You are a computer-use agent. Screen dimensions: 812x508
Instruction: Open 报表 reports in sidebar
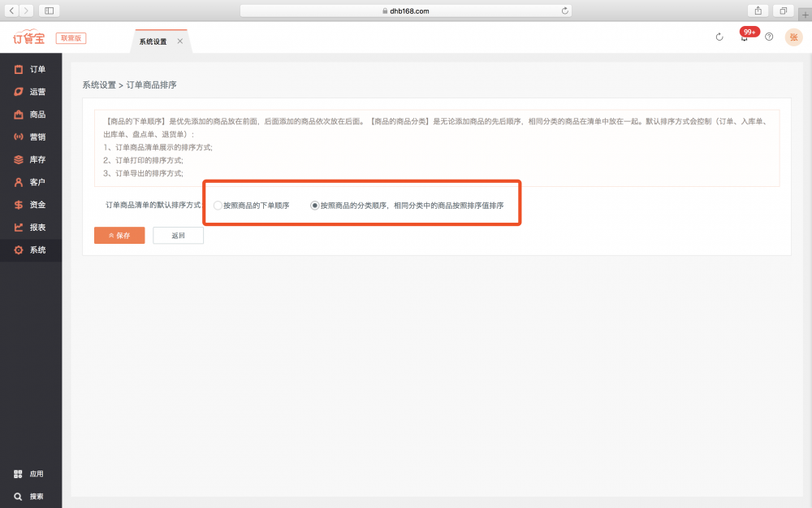pos(19,227)
